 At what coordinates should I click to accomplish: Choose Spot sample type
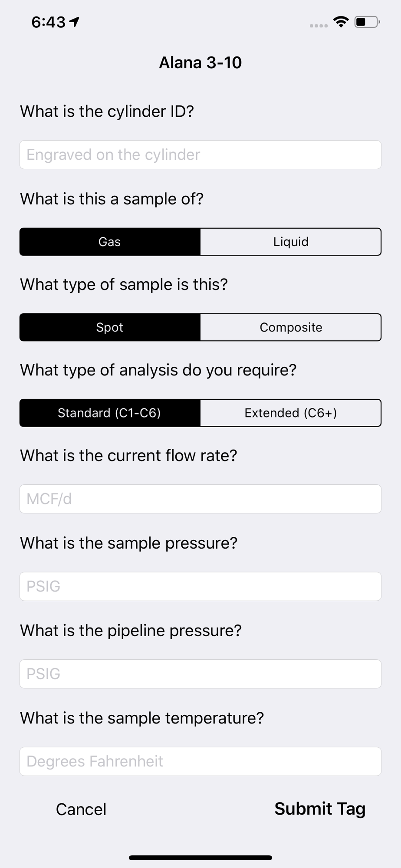pyautogui.click(x=110, y=327)
